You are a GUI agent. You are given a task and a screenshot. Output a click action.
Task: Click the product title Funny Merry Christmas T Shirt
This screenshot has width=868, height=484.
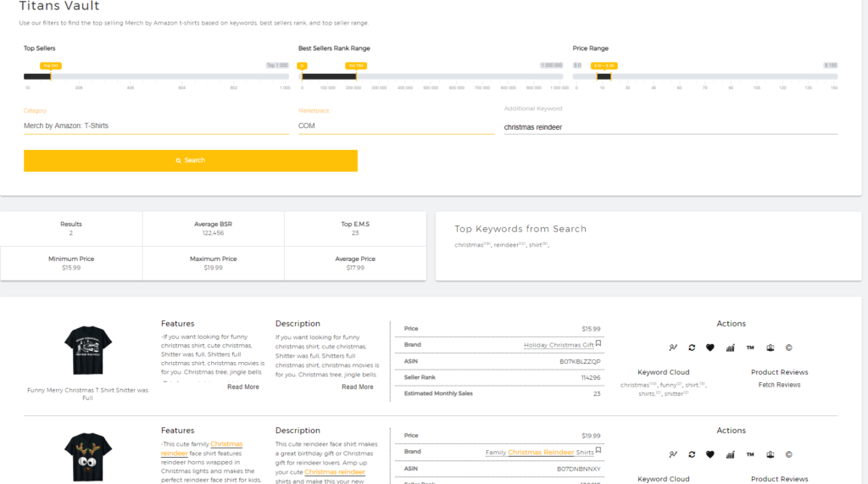pos(87,394)
